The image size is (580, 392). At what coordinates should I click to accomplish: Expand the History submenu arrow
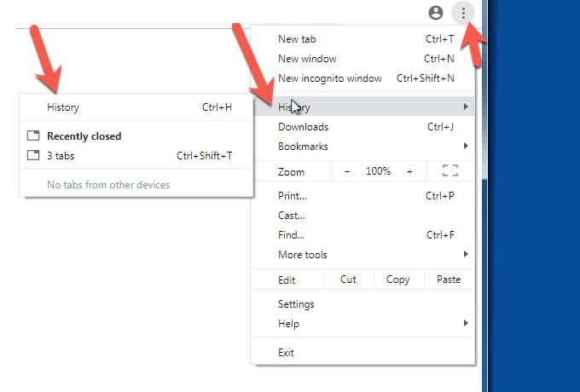466,107
